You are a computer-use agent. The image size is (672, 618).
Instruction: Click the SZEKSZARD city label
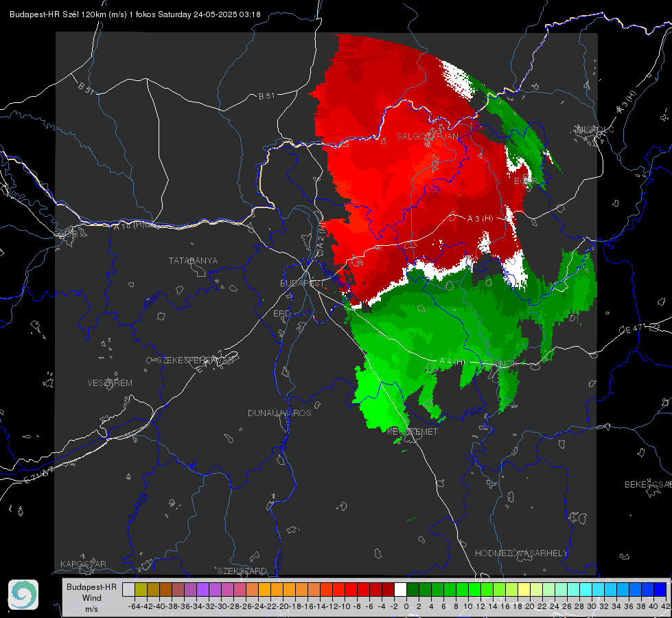coord(242,571)
